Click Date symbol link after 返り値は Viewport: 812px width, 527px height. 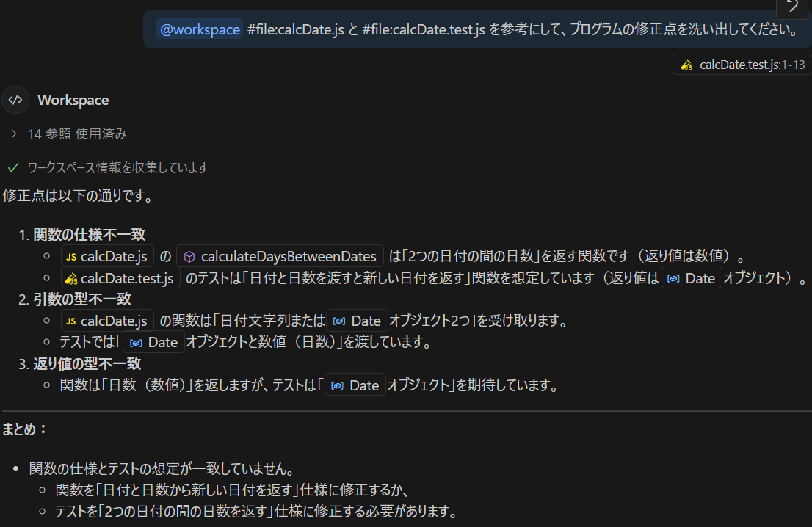tap(692, 278)
